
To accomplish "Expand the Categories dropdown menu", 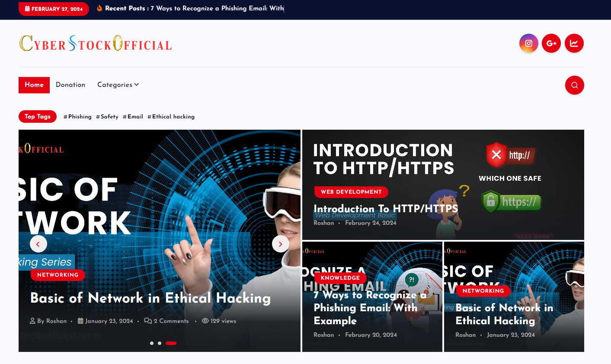I will point(118,85).
